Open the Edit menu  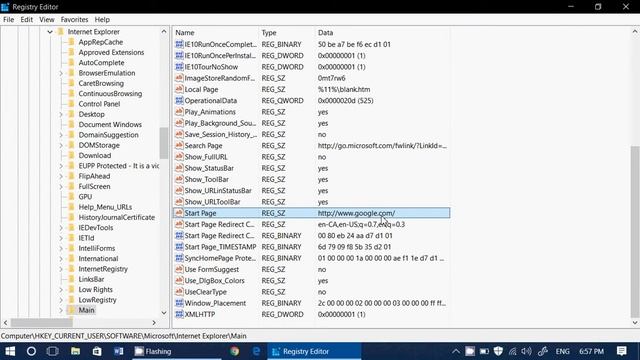tap(27, 19)
